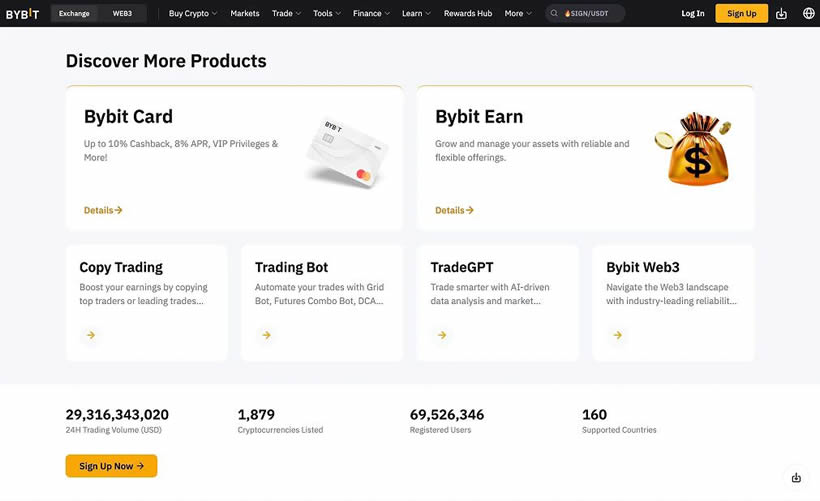Click the Trading Bot arrow icon

(267, 335)
